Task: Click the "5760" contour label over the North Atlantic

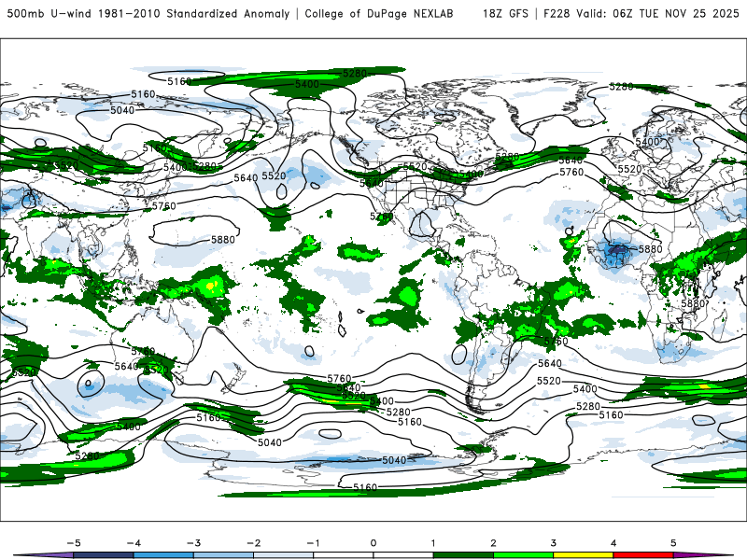Action: tap(571, 172)
